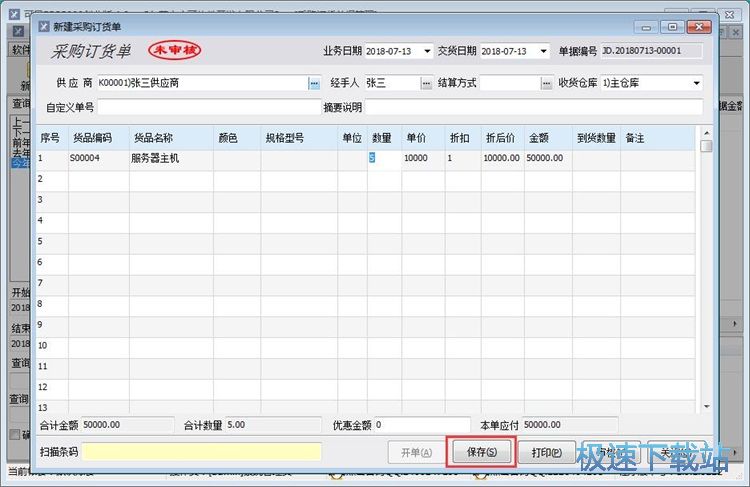Screen dimensions: 750x487
Task: Click the 本单应付 value 50000.00
Action: [x=570, y=425]
